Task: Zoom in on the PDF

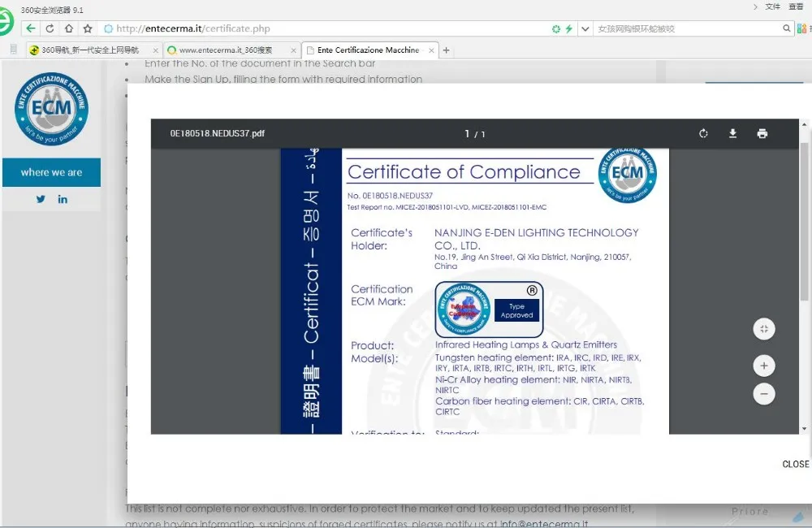Action: point(763,366)
